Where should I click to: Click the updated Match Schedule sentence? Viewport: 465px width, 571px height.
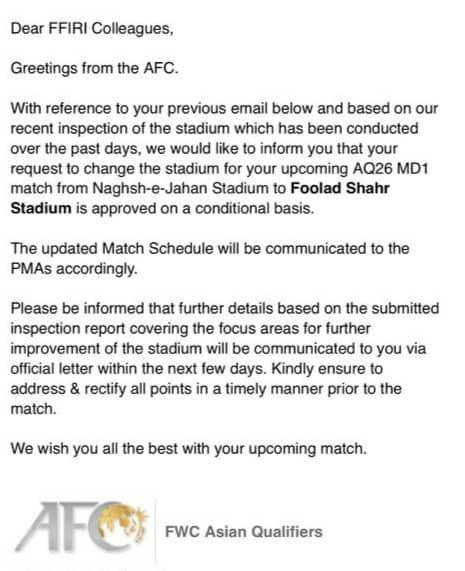click(210, 249)
